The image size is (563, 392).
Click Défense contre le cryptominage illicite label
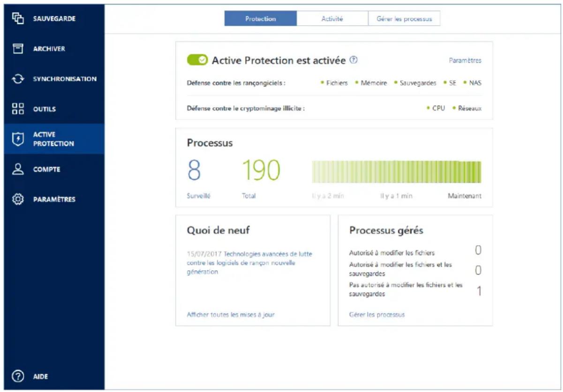point(246,108)
